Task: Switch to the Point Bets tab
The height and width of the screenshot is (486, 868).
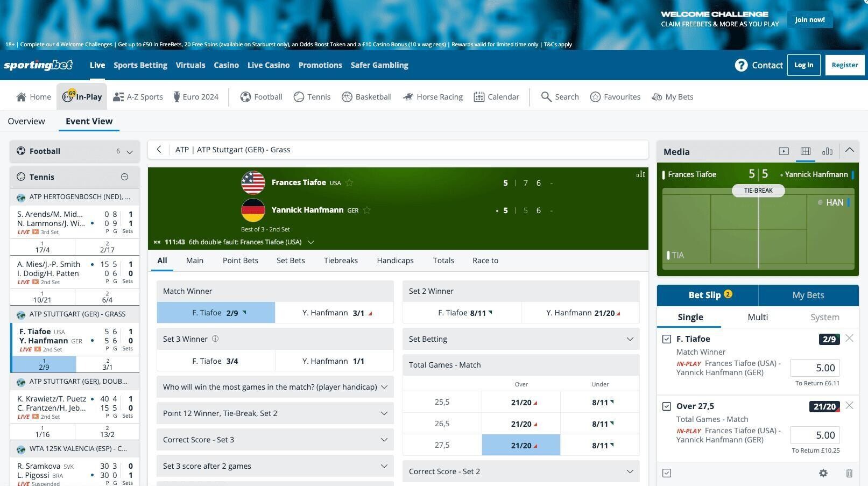Action: [241, 260]
